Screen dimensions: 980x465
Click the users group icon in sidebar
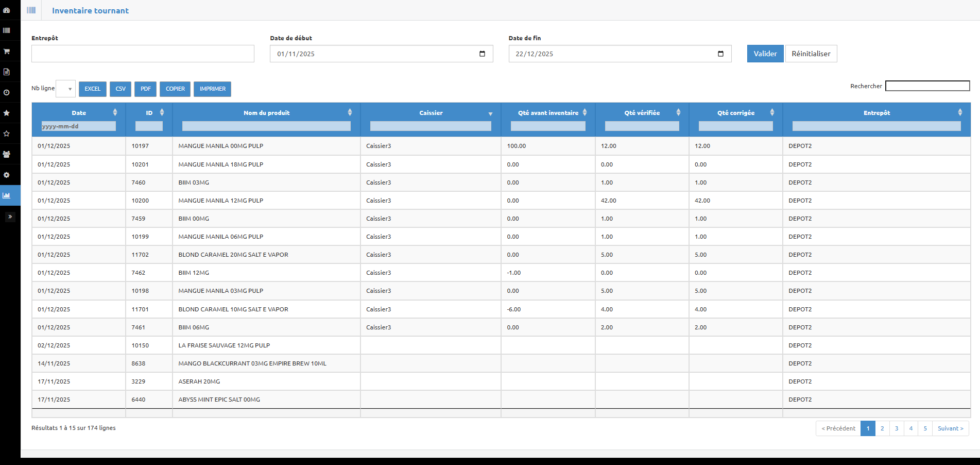tap(7, 154)
